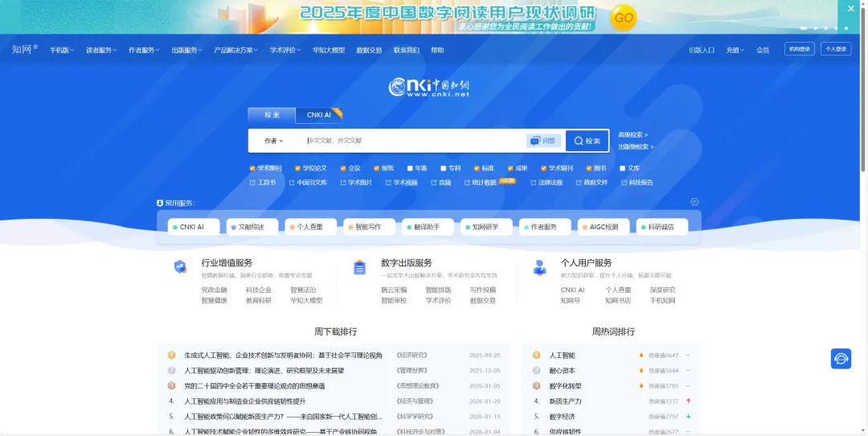This screenshot has height=436, width=868.
Task: Open the 科研诚信 service shortcut
Action: [x=662, y=227]
